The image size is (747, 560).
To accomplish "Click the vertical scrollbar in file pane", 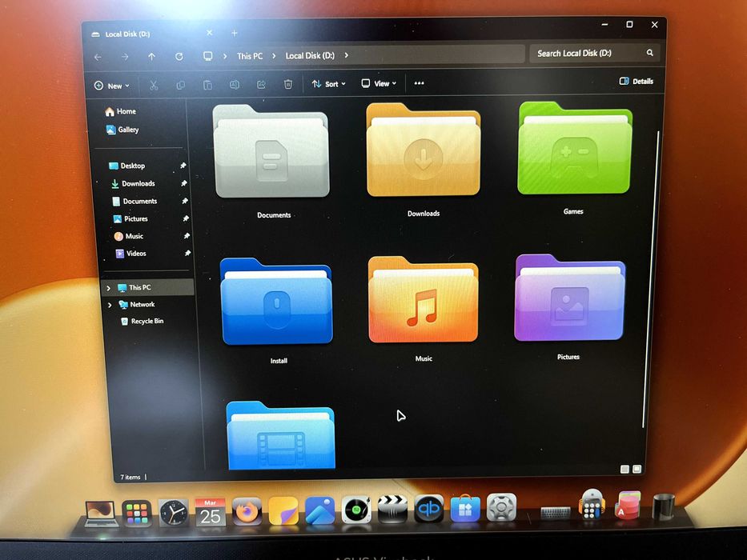I will tap(650, 280).
